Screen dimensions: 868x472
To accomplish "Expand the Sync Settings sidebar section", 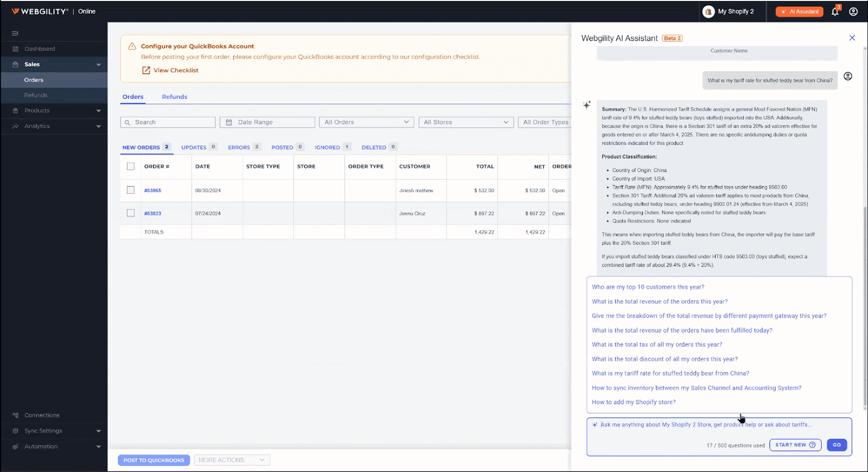I will point(99,431).
